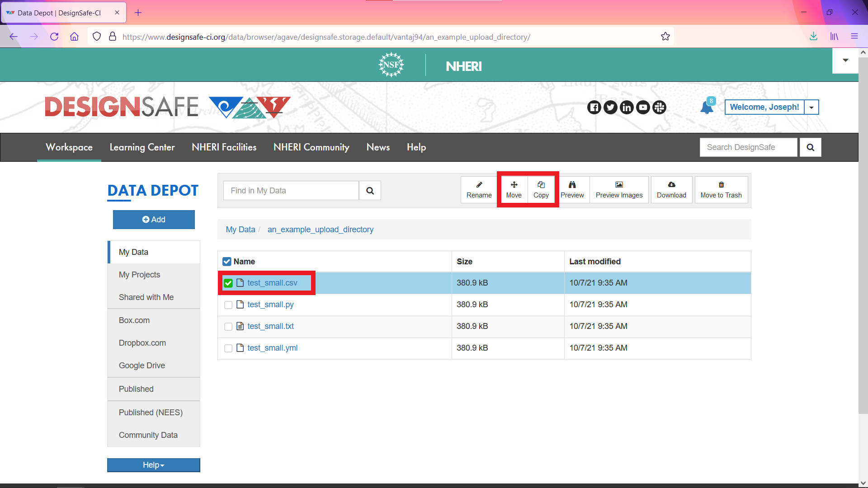Click Find in My Data search field
The height and width of the screenshot is (488, 868).
click(292, 191)
